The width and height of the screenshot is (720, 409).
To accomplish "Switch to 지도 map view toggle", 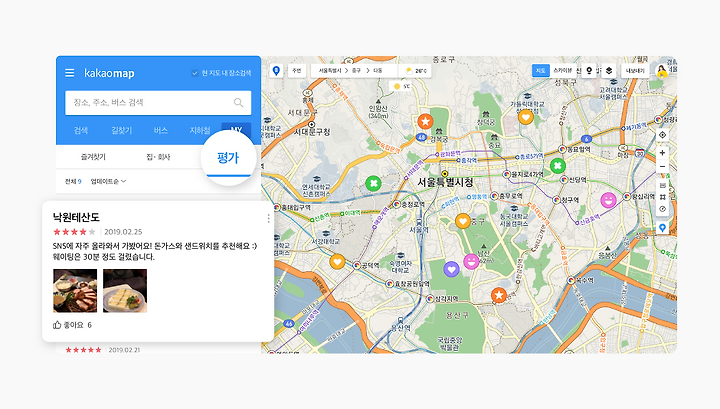I will (x=540, y=71).
